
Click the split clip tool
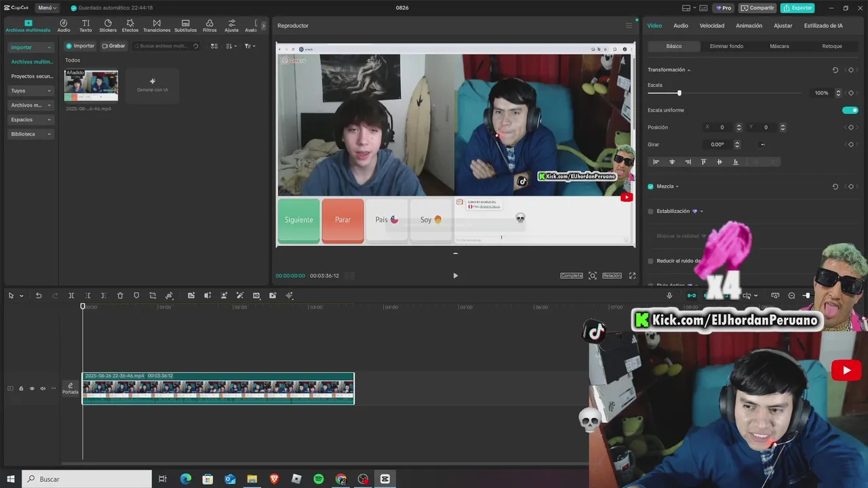(71, 296)
